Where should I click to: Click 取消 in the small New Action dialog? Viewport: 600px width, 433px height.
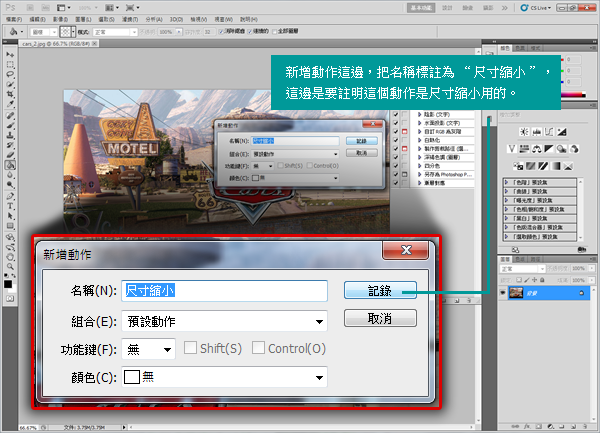coord(361,153)
